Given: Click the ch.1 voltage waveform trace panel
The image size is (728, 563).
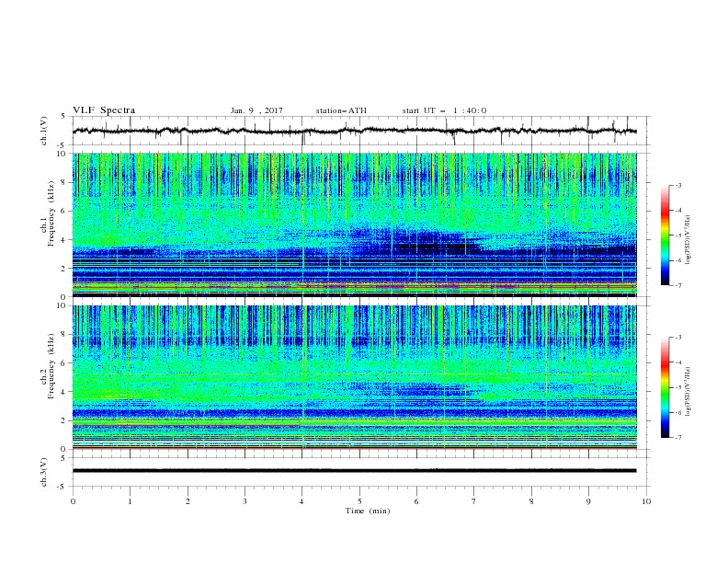Looking at the screenshot, I should (x=360, y=131).
